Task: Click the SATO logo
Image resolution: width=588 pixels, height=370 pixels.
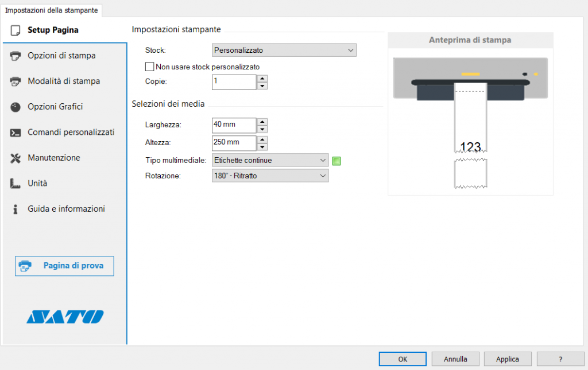Action: [x=65, y=317]
